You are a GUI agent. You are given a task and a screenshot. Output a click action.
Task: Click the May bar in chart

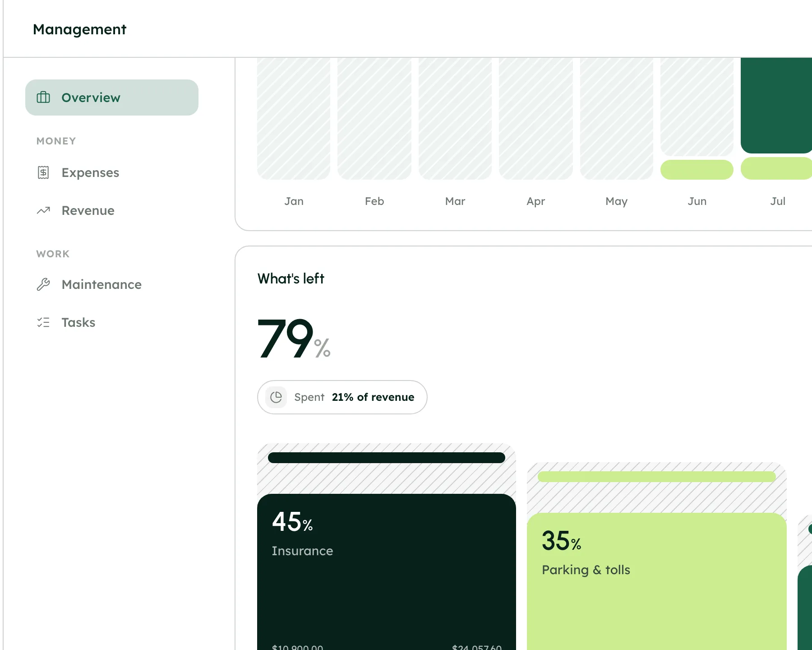click(617, 118)
